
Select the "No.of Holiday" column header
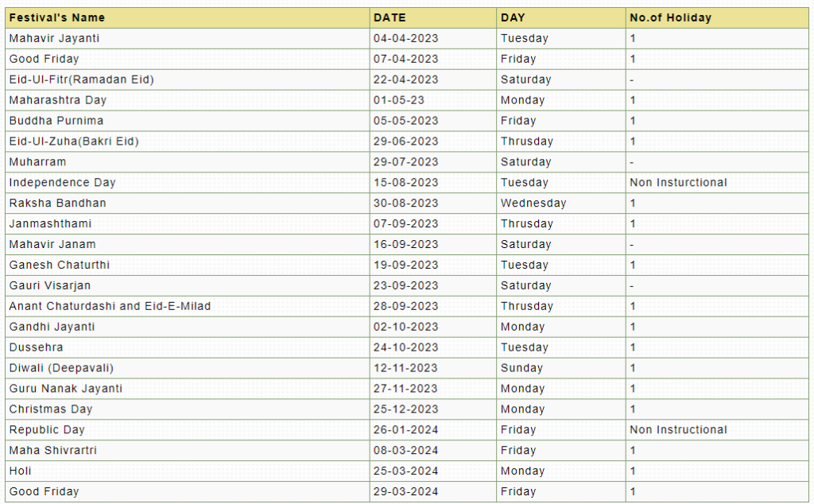click(x=670, y=17)
